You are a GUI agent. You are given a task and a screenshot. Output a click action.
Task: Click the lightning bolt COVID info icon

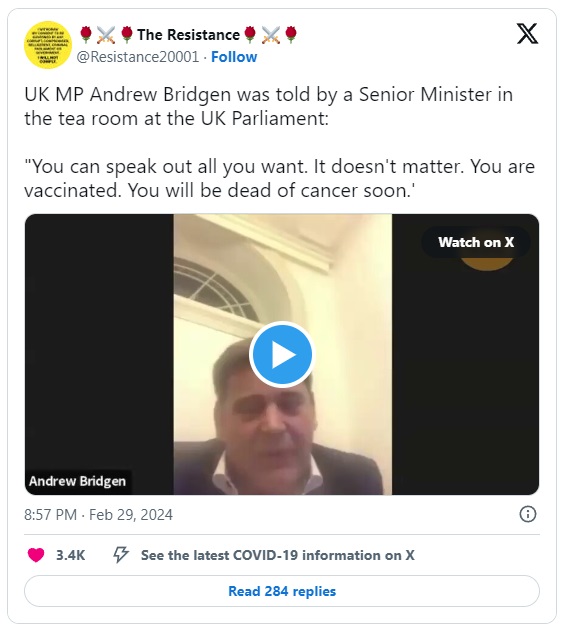tap(121, 555)
